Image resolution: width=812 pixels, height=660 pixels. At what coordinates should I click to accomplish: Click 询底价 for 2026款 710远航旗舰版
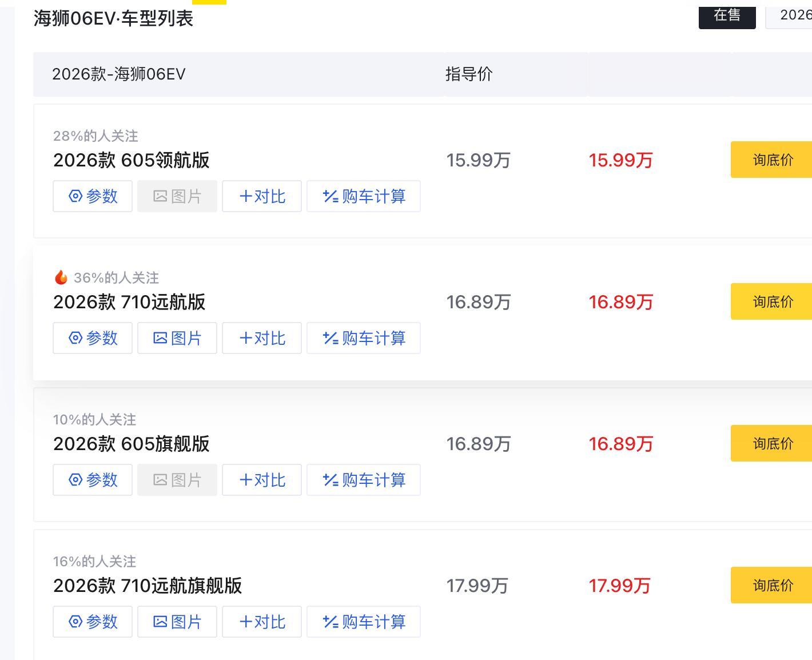tap(772, 585)
